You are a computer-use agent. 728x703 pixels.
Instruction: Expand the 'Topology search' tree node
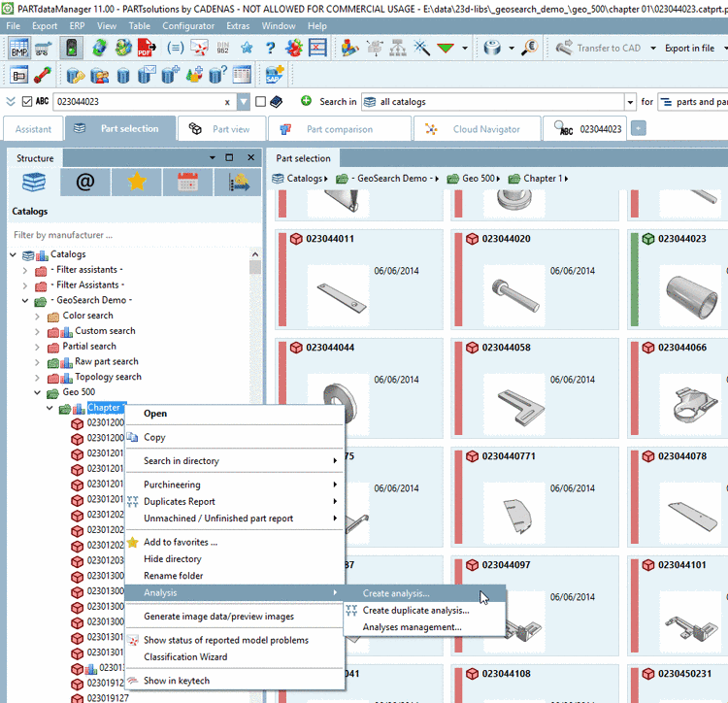[x=38, y=378]
